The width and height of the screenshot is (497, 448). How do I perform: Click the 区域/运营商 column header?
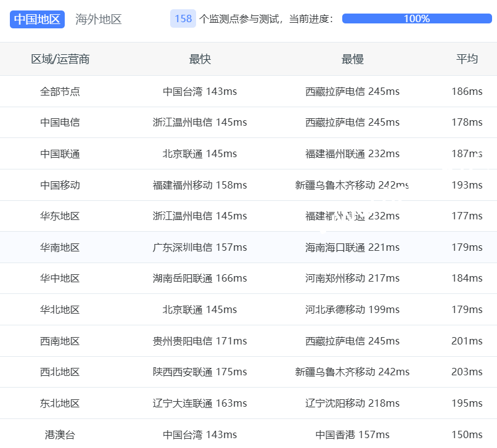click(60, 59)
